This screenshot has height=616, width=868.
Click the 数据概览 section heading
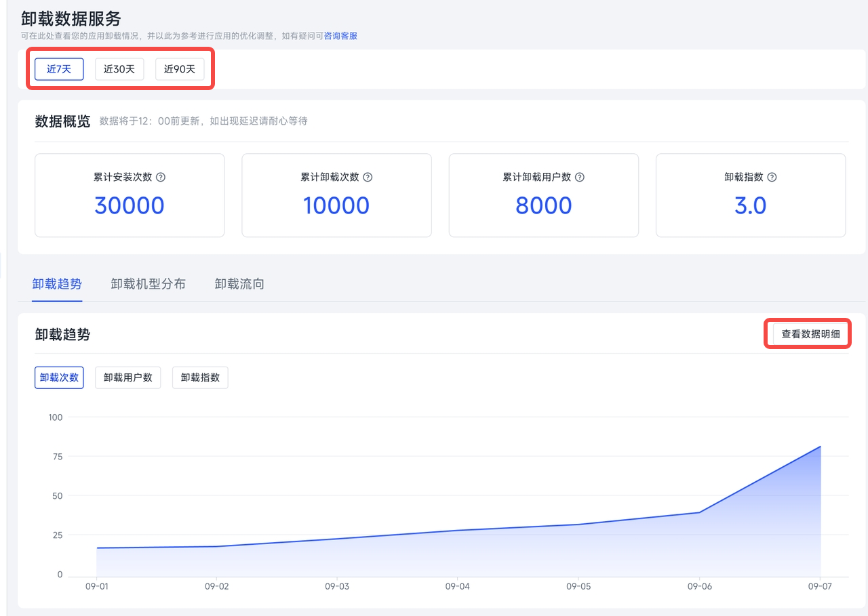pos(62,121)
